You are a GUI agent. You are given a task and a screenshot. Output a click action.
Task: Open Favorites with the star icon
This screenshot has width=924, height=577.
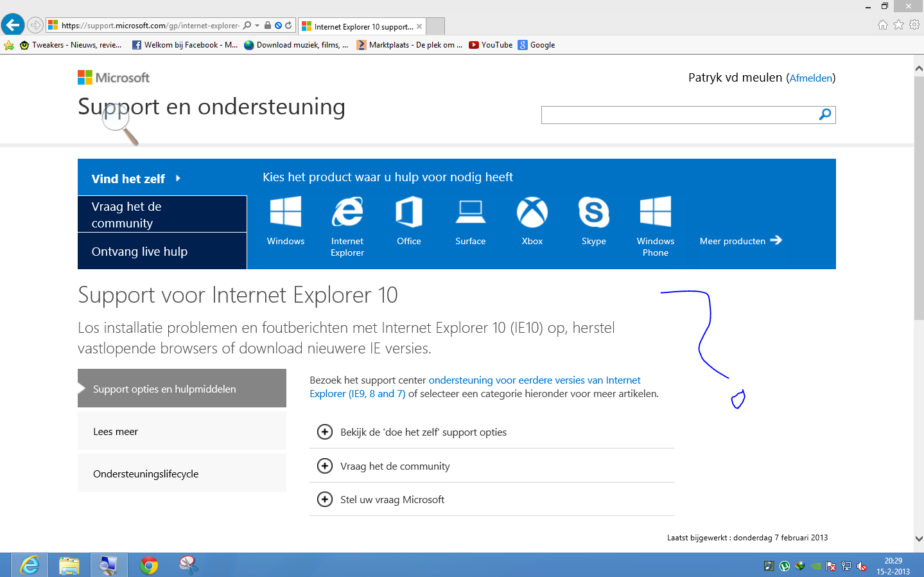point(898,24)
